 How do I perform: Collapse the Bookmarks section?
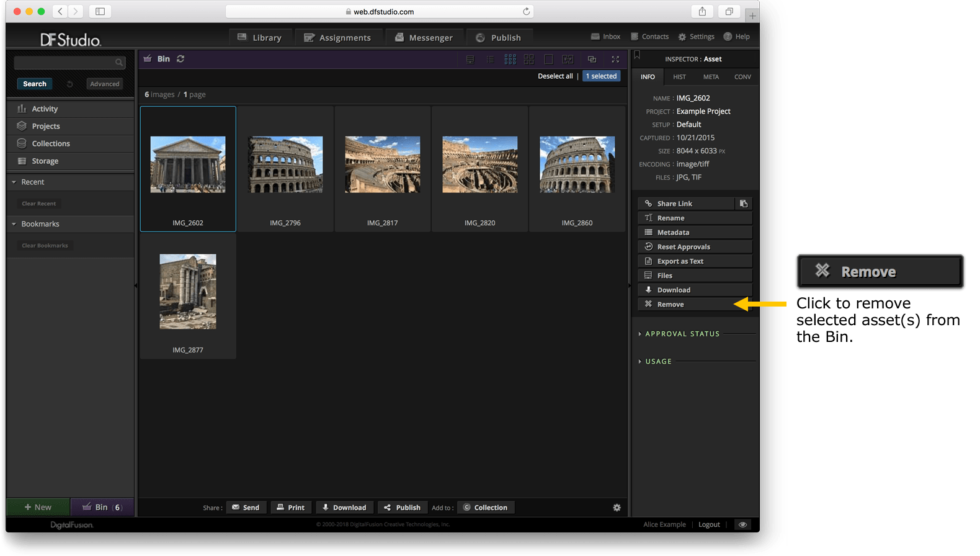tap(14, 224)
